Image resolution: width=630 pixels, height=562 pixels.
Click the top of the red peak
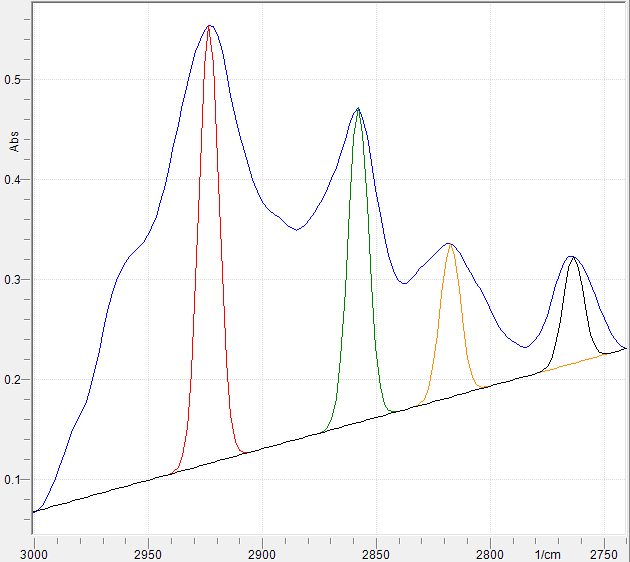[208, 27]
